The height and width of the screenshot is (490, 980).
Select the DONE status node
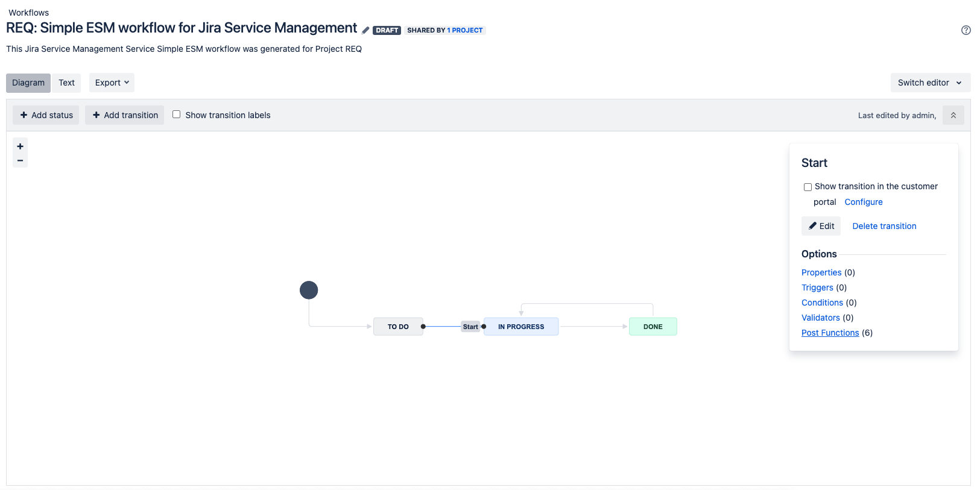(653, 327)
